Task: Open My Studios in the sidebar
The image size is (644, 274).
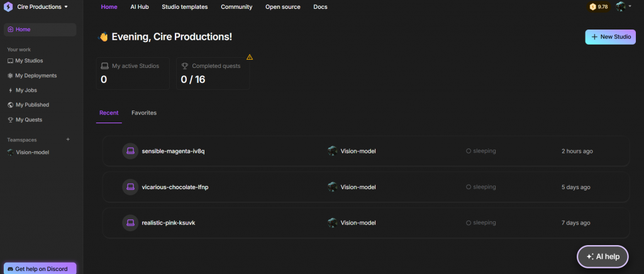Action: [x=29, y=61]
